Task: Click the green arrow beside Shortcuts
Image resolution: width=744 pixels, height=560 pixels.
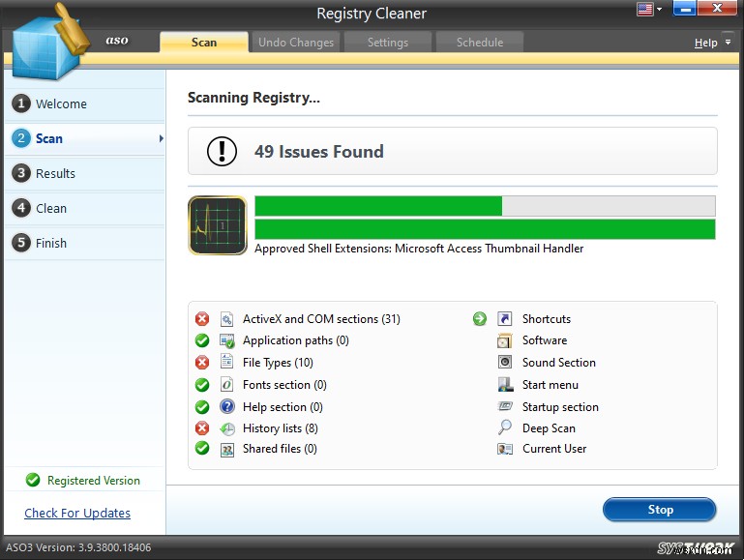Action: [x=480, y=318]
